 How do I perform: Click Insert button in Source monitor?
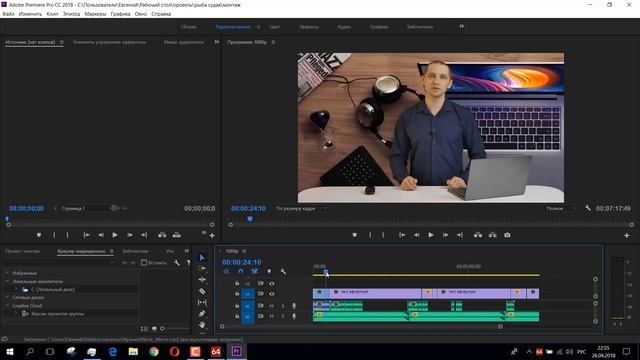(162, 235)
